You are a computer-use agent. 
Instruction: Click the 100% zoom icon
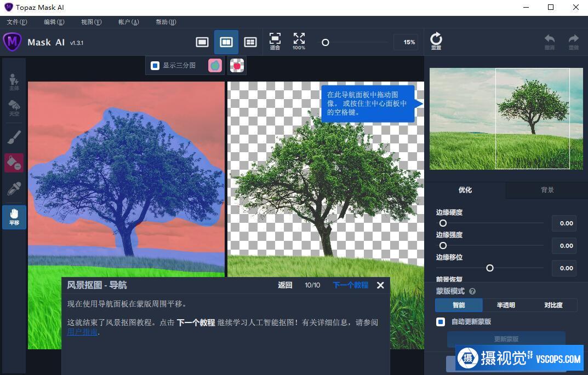[299, 41]
